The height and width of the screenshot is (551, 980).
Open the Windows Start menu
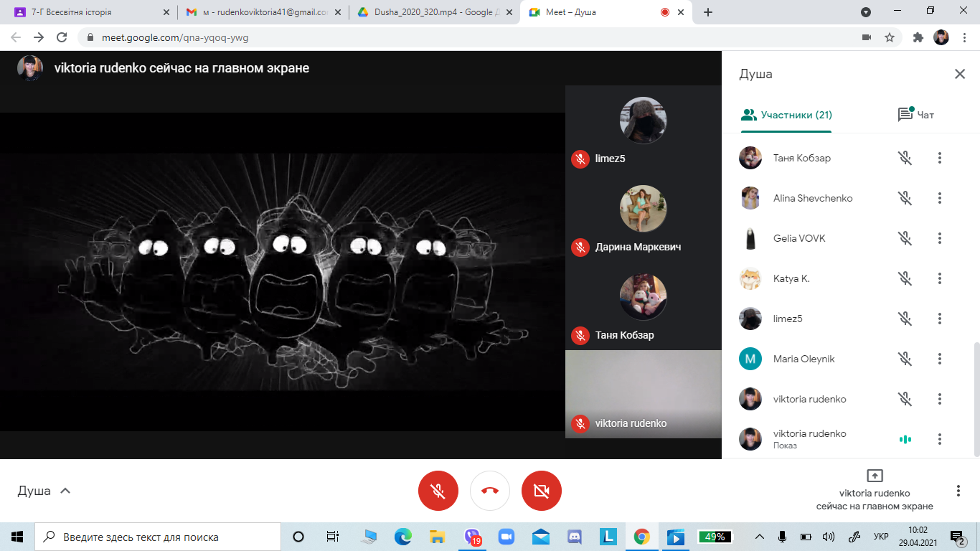click(x=17, y=537)
